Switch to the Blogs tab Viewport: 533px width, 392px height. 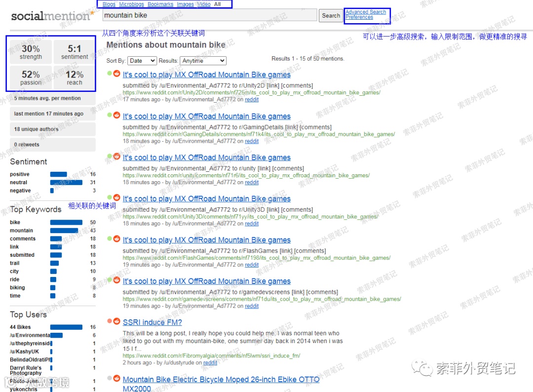coord(109,4)
